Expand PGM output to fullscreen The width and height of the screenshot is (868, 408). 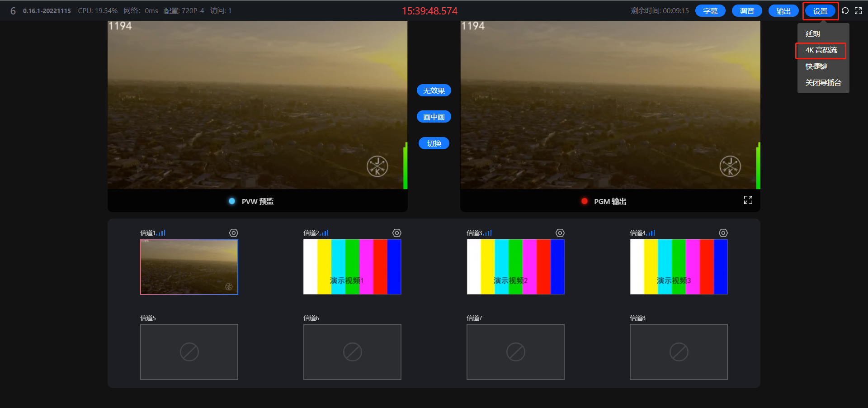pos(748,200)
